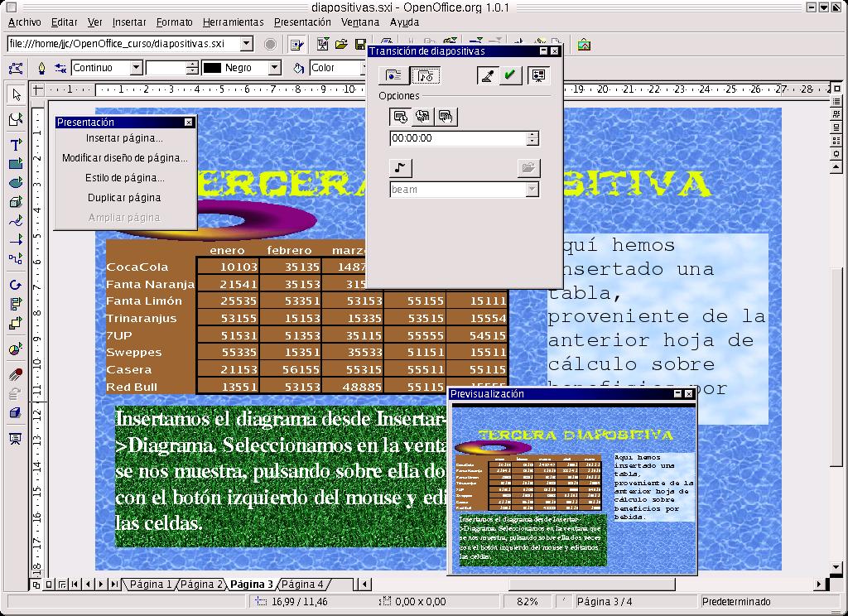This screenshot has height=616, width=848.
Task: Open the Herramientas menu
Action: coord(233,22)
